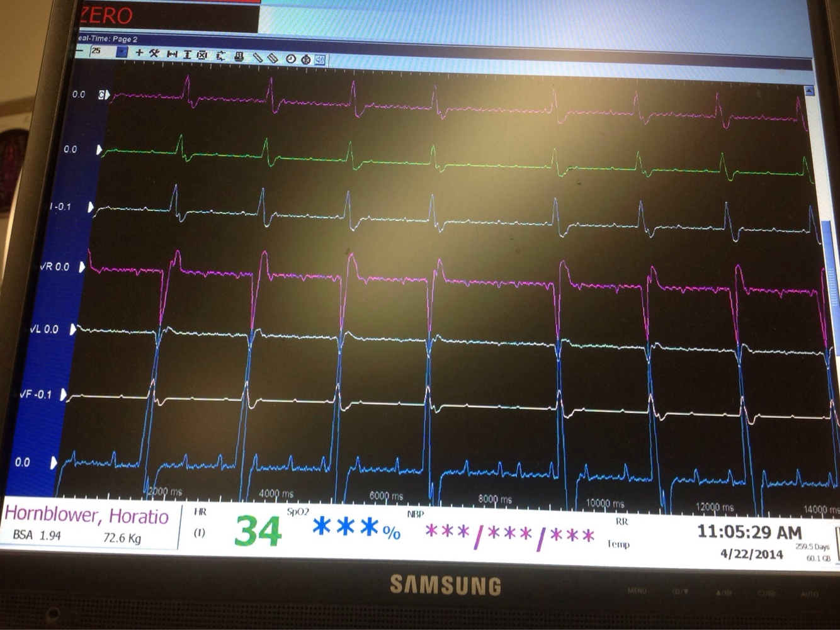Viewport: 840px width, 630px height.
Task: Click the 72.6 Kg weight value
Action: [x=122, y=538]
